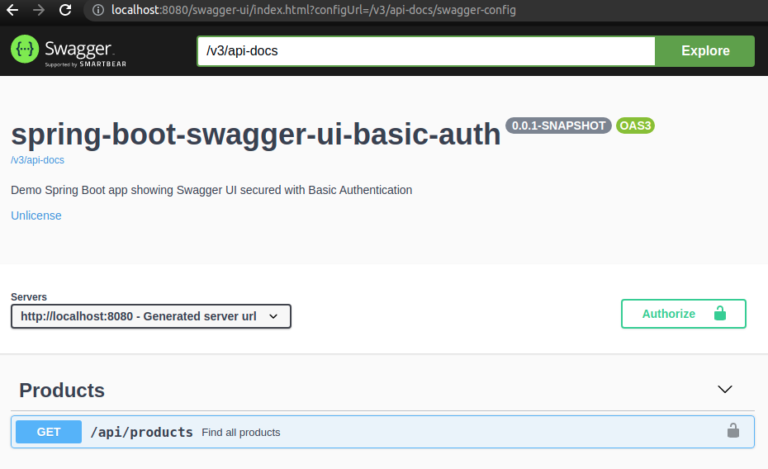Click the 'Find all products' summary text
Screen dimensions: 768x469
241,433
